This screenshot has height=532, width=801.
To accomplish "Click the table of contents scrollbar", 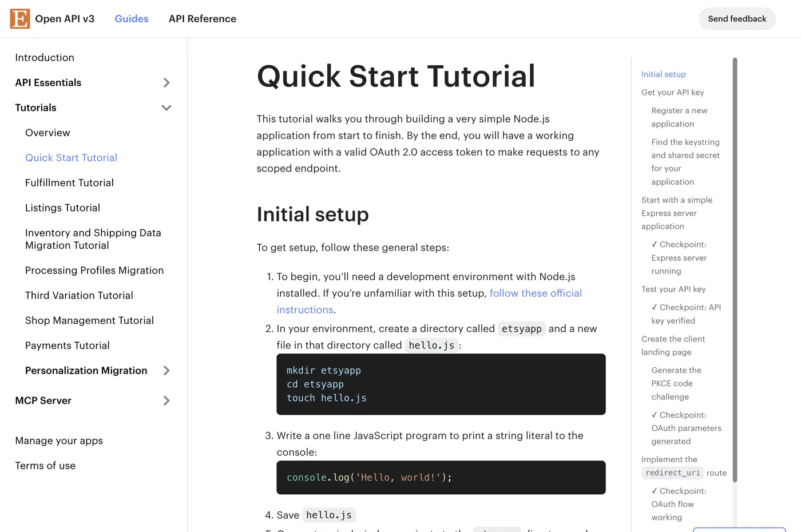I will point(735,270).
